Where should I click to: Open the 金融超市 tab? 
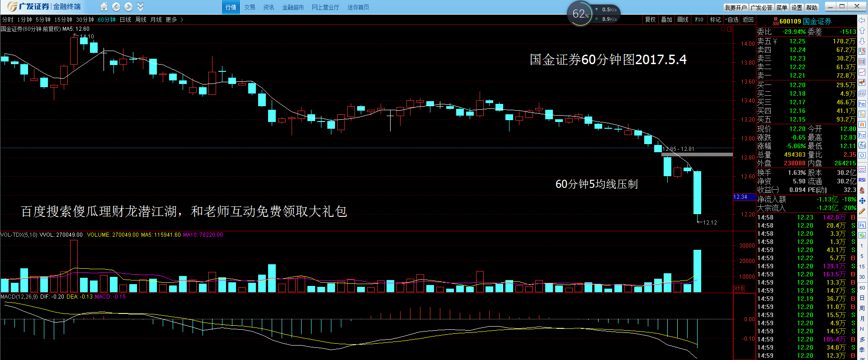point(293,7)
